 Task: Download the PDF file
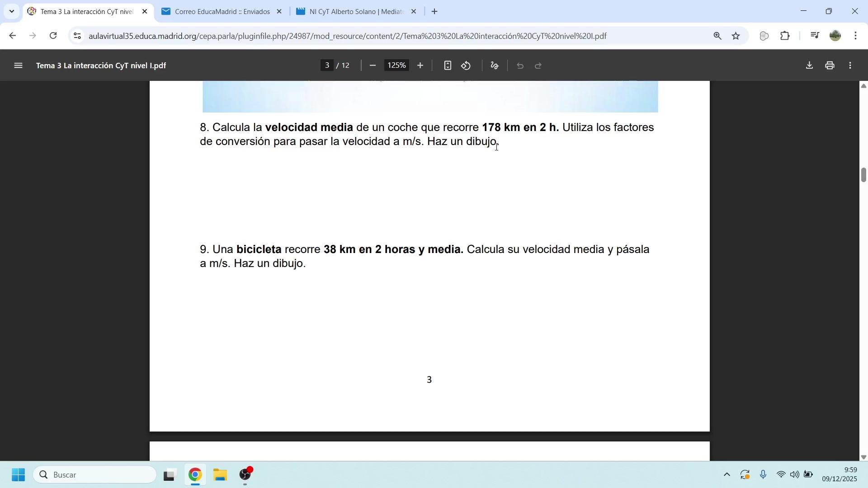pos(809,66)
